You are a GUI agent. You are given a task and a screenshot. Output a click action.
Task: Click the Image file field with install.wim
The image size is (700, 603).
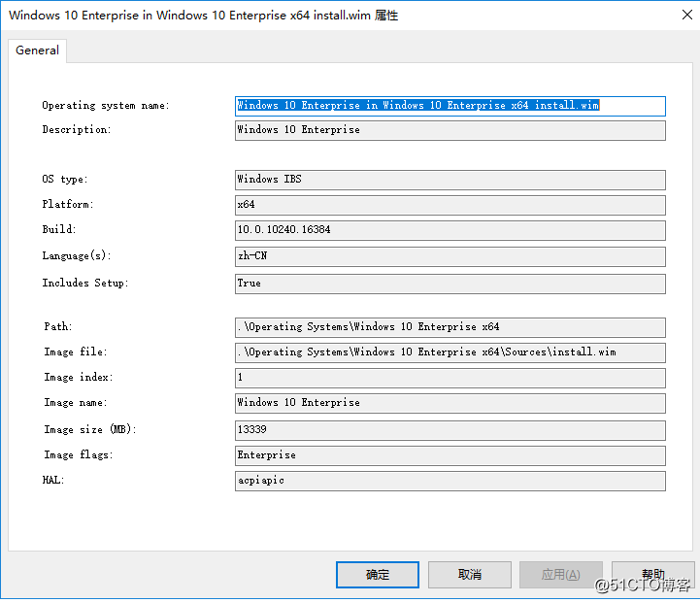[450, 352]
